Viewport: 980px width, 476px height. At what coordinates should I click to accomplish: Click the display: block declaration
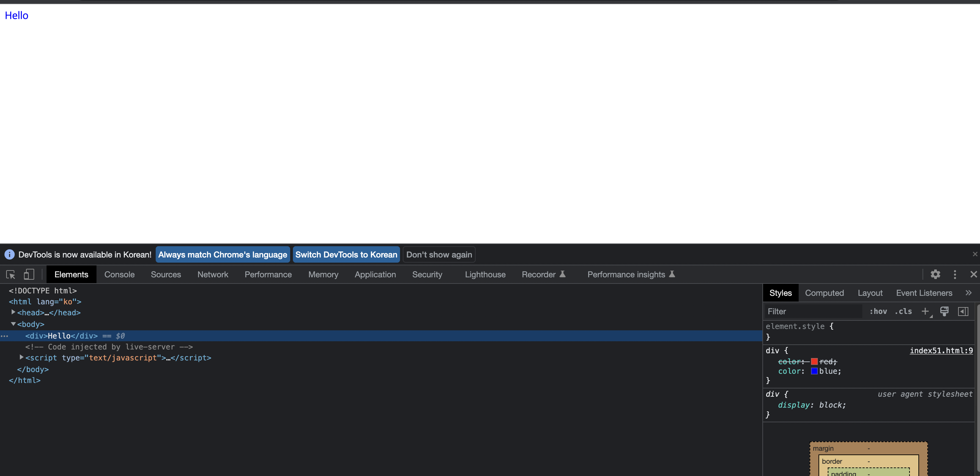(812, 405)
